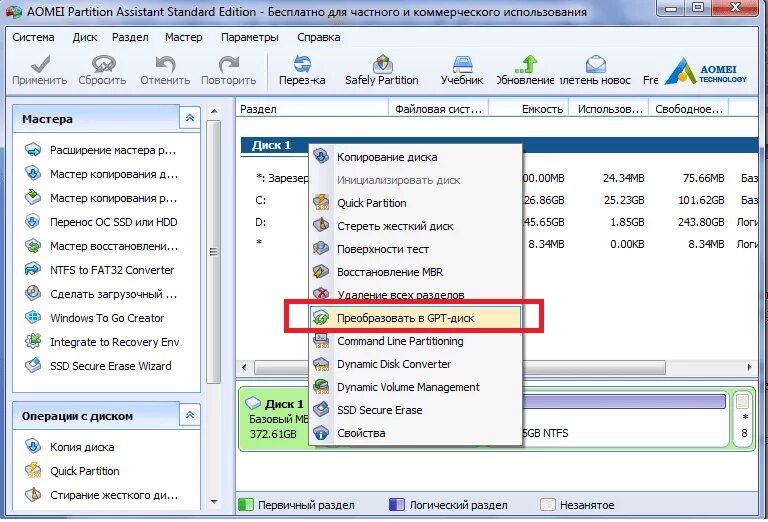Screen dimensions: 768x522
Task: Open the newsletter envelope toolbar icon
Action: coord(595,70)
